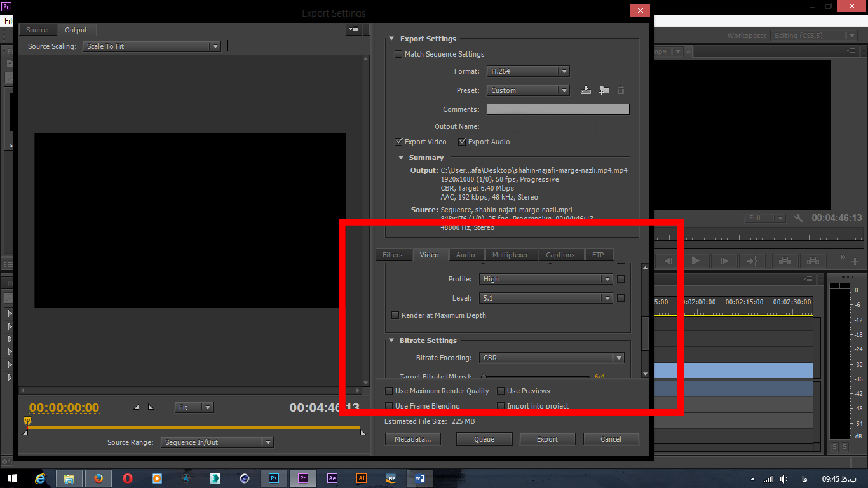Switch to the FTP tab
This screenshot has width=868, height=488.
point(598,255)
